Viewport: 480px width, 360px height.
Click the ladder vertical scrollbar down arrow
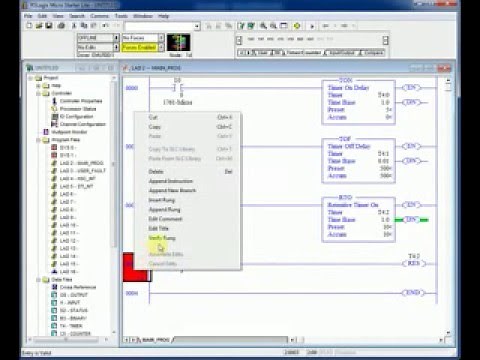coord(448,332)
